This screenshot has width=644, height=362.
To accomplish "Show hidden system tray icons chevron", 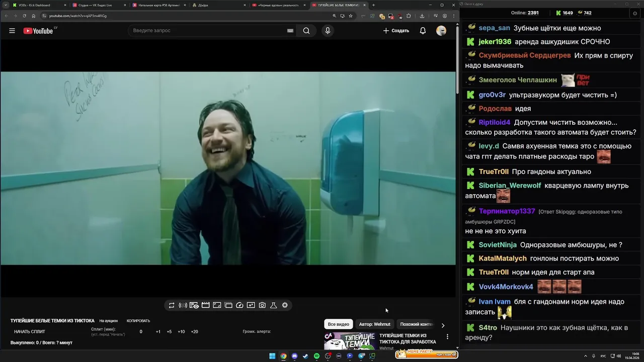I will (586, 356).
